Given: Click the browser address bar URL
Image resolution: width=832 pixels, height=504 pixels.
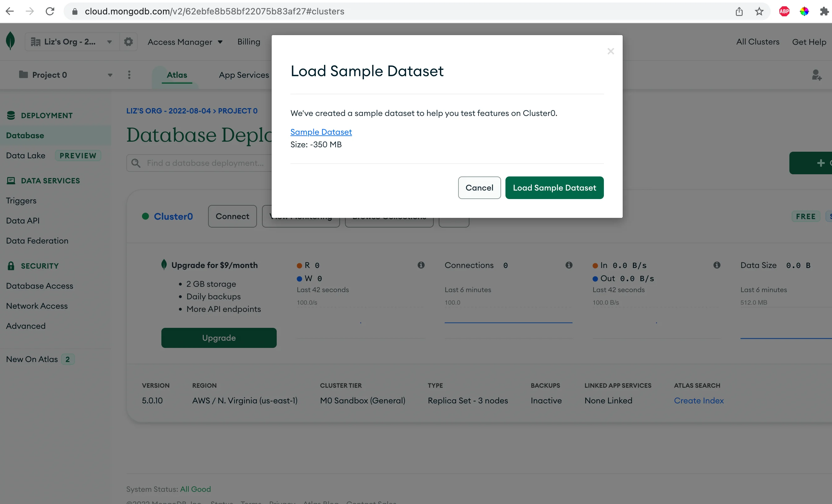Looking at the screenshot, I should 214,12.
